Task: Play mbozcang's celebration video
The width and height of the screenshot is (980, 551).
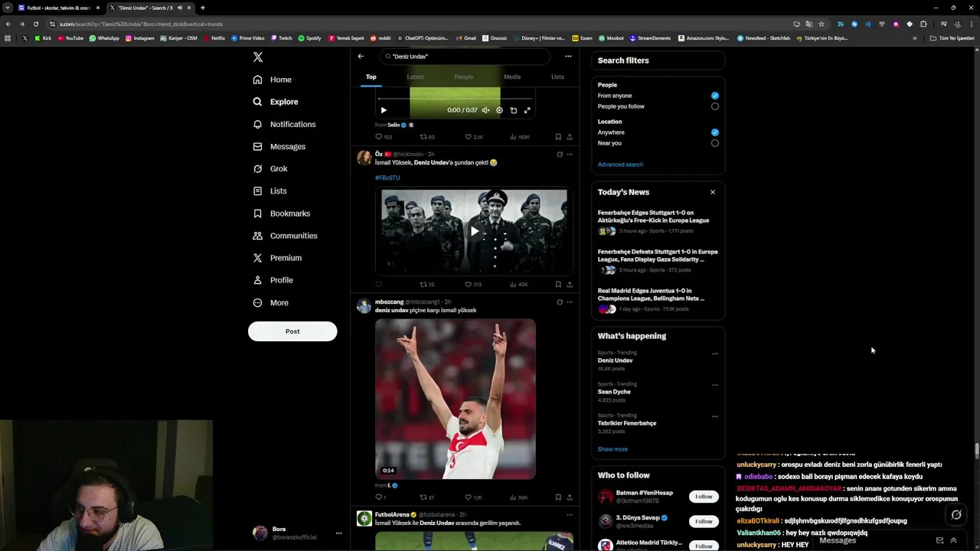Action: (x=456, y=399)
